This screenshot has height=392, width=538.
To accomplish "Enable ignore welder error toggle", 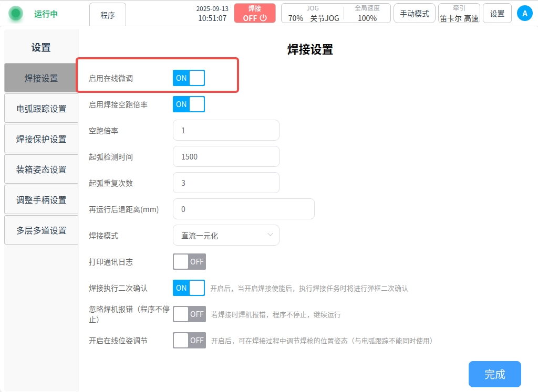I will click(189, 314).
